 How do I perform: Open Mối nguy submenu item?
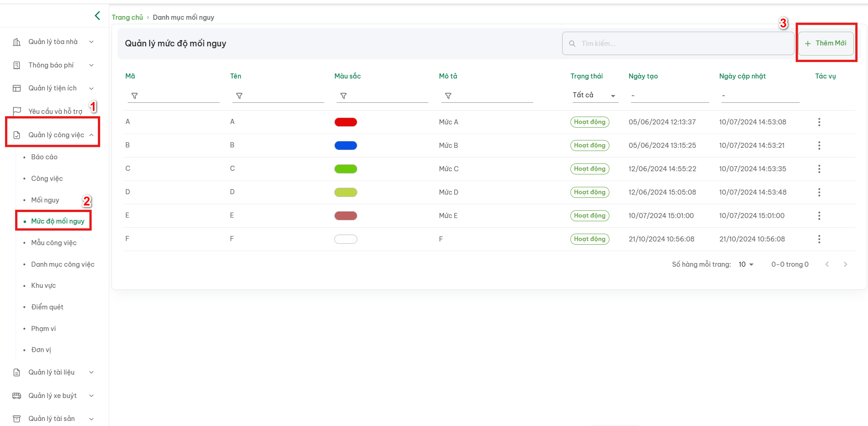pos(45,200)
